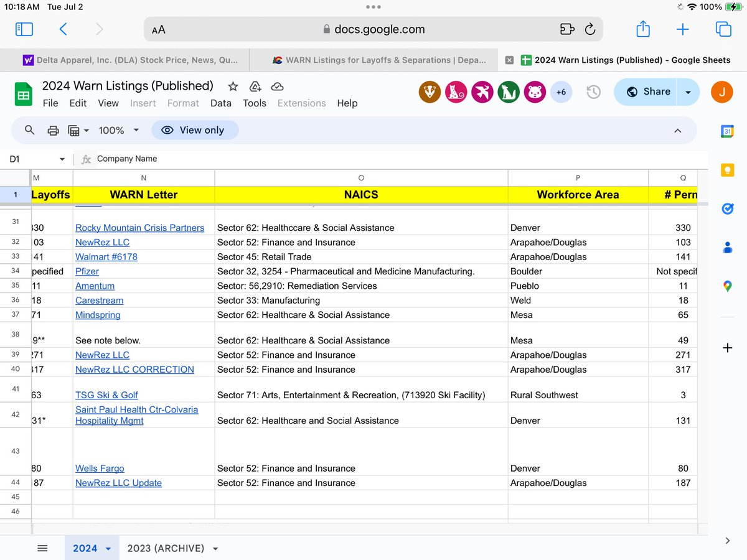Open the Safari share sheet icon

[x=643, y=29]
